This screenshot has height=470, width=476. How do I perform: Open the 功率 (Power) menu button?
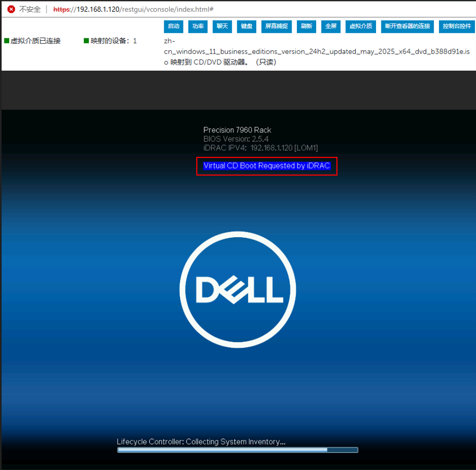198,26
